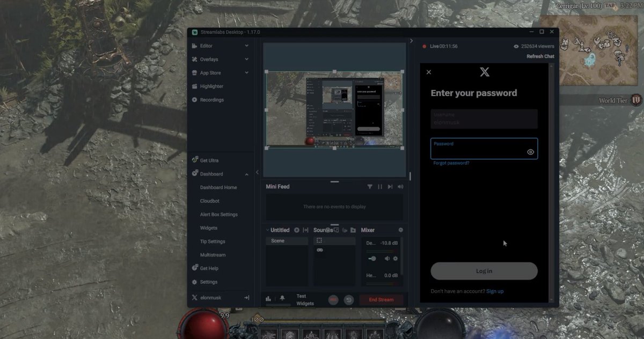Click the Test Widgets button
Image resolution: width=644 pixels, height=339 pixels.
pyautogui.click(x=305, y=300)
